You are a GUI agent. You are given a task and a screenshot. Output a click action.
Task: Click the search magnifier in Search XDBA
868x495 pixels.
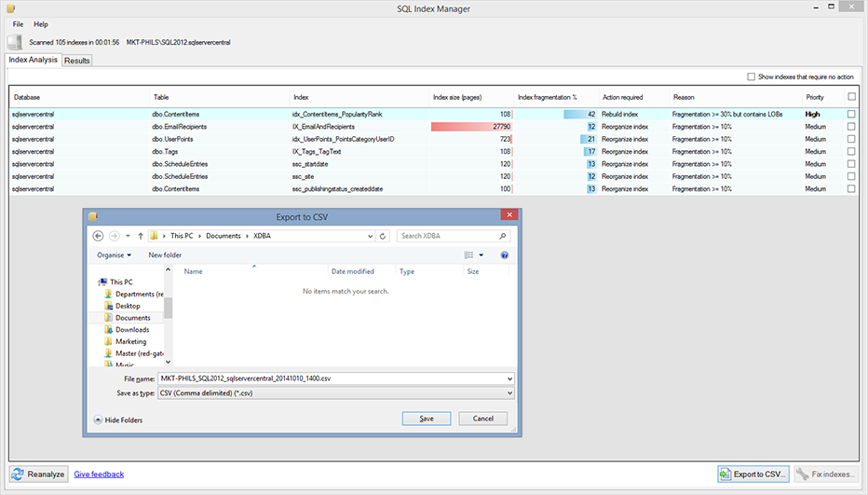tap(502, 236)
